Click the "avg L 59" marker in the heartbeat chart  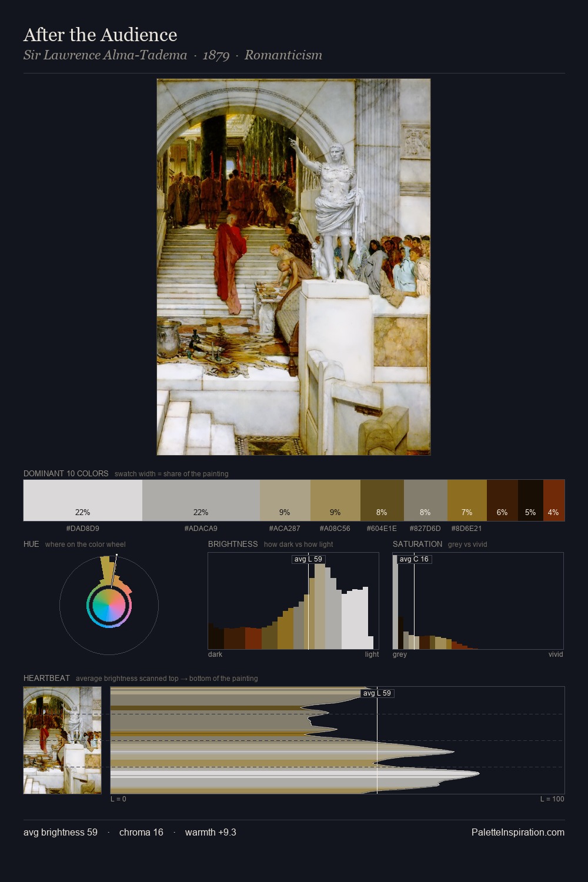pos(377,693)
